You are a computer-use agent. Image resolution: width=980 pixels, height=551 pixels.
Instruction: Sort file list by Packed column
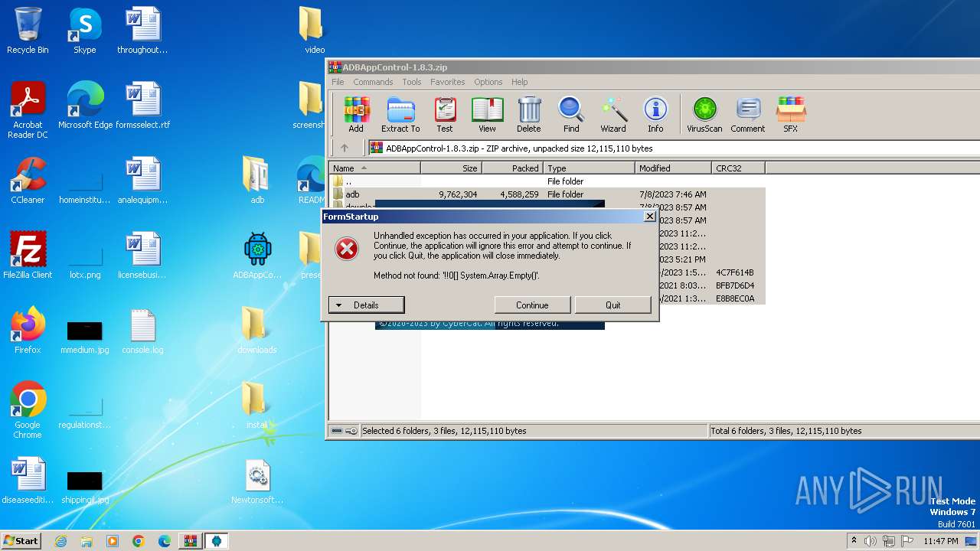512,168
